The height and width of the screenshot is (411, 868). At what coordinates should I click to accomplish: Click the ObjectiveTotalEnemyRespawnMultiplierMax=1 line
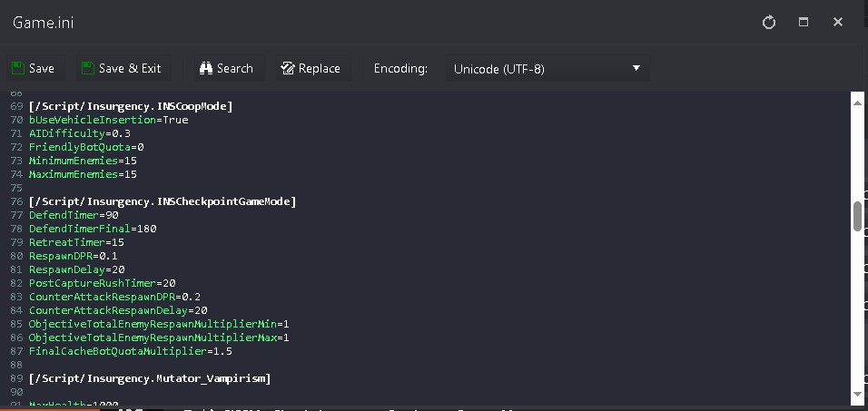tap(159, 338)
